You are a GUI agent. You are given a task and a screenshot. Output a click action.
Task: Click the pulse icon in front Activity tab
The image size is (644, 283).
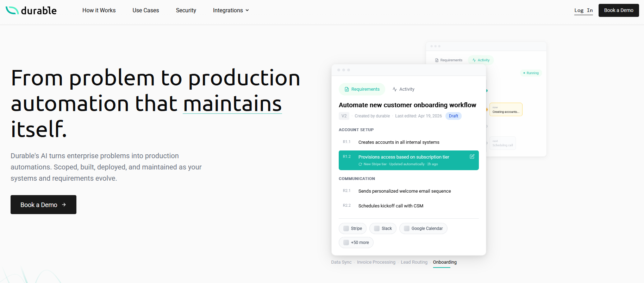395,89
